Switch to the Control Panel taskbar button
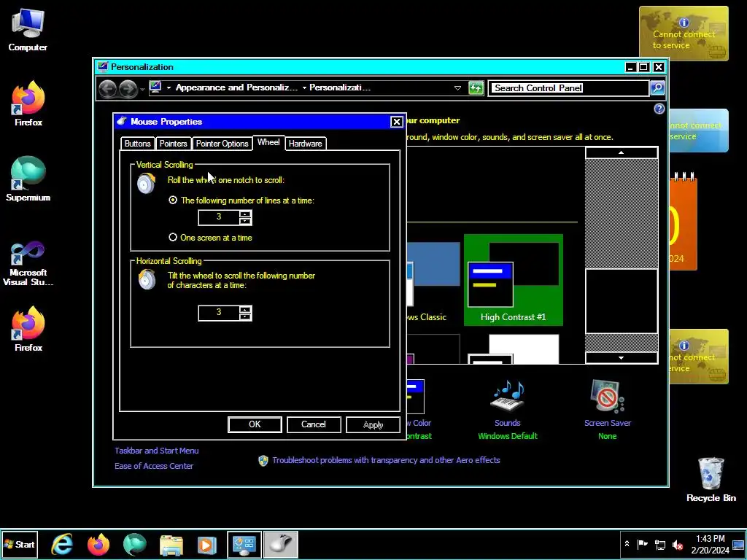The height and width of the screenshot is (560, 747). pos(244,544)
